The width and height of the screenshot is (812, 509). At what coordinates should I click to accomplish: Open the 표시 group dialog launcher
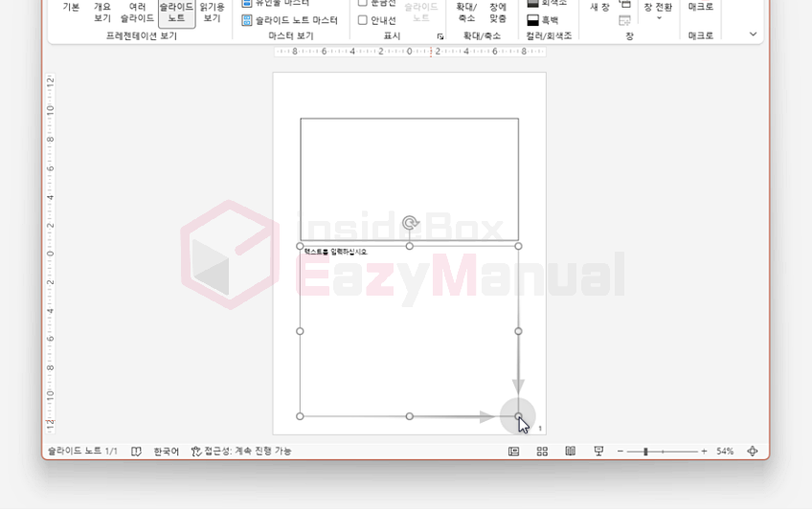pyautogui.click(x=440, y=36)
